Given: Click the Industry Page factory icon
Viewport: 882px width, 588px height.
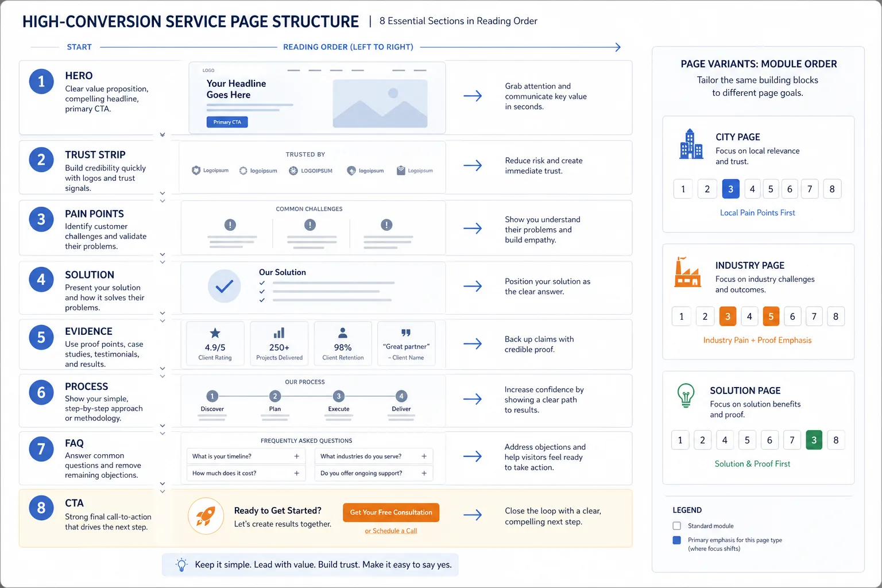Looking at the screenshot, I should click(x=687, y=272).
